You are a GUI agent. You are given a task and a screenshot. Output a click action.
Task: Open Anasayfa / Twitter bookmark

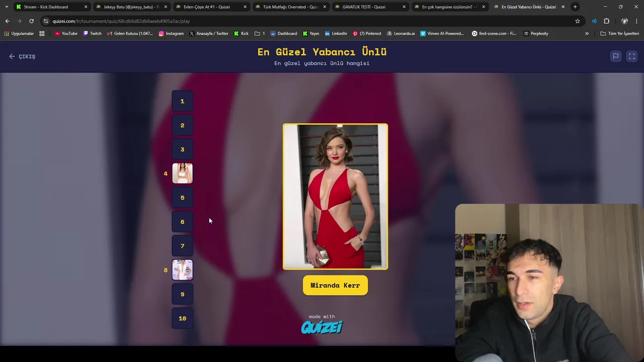click(x=208, y=34)
